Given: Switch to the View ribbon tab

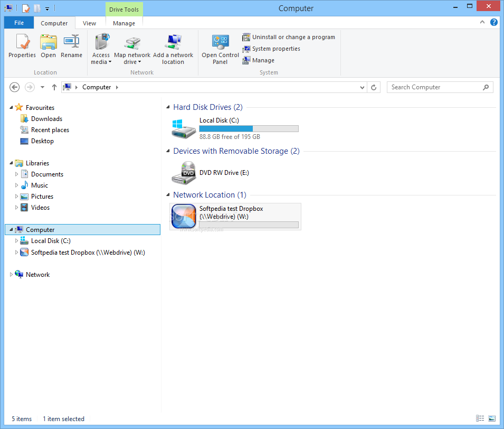Looking at the screenshot, I should tap(89, 23).
